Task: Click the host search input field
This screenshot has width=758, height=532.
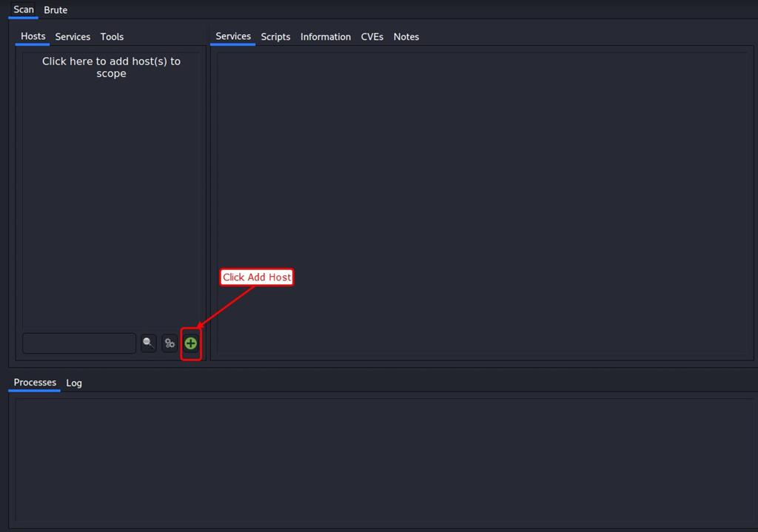Action: tap(78, 343)
